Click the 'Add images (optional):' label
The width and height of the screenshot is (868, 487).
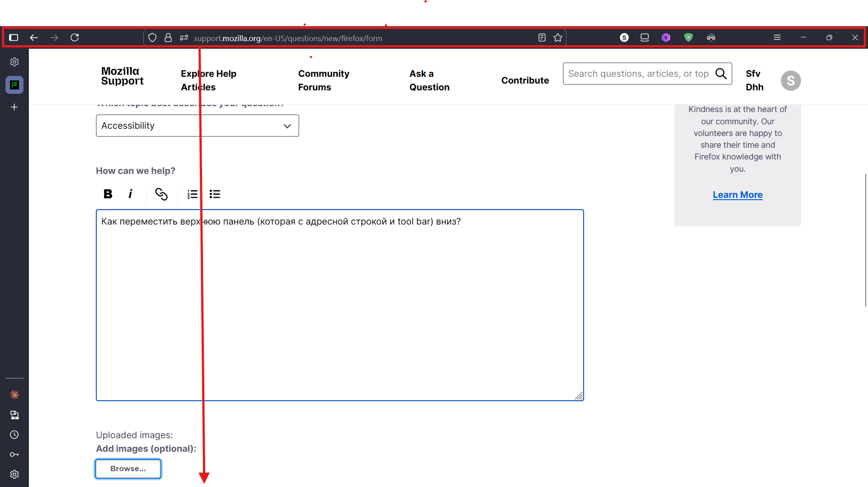[x=146, y=449]
